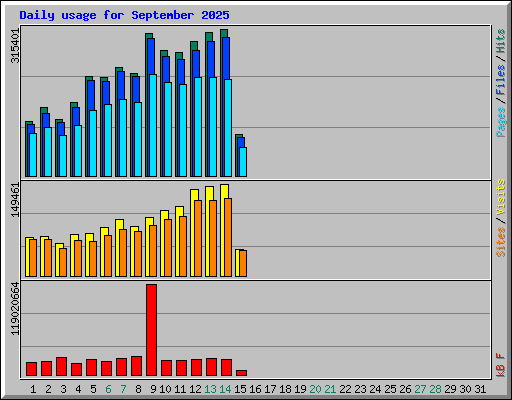Click the 'Pages' legend label
Viewport: 512px width, 400px height.
click(x=501, y=122)
